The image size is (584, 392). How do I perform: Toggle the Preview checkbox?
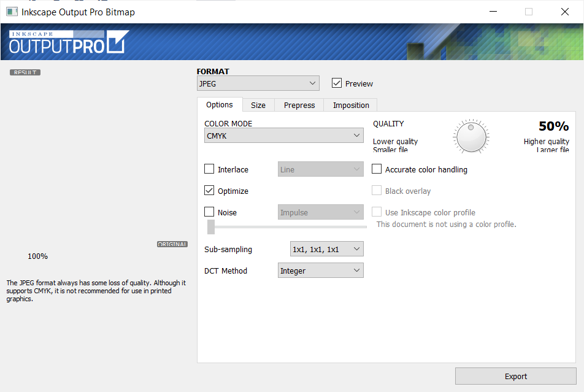(x=337, y=83)
